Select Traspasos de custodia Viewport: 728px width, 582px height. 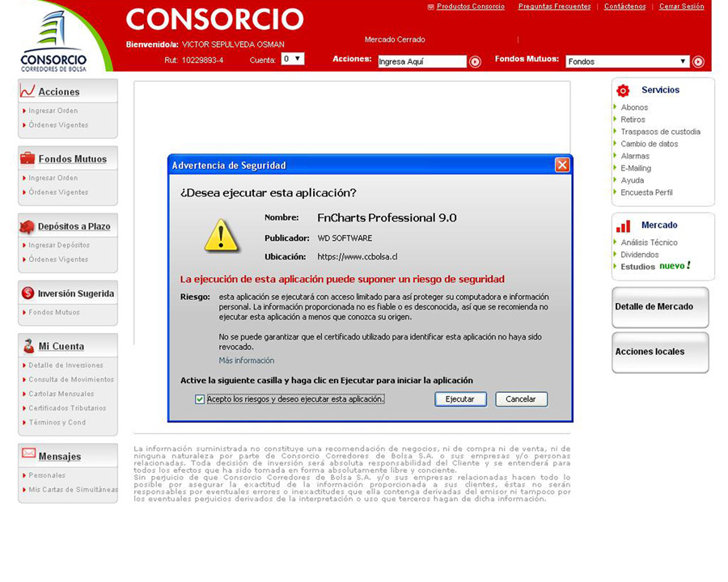pyautogui.click(x=660, y=131)
